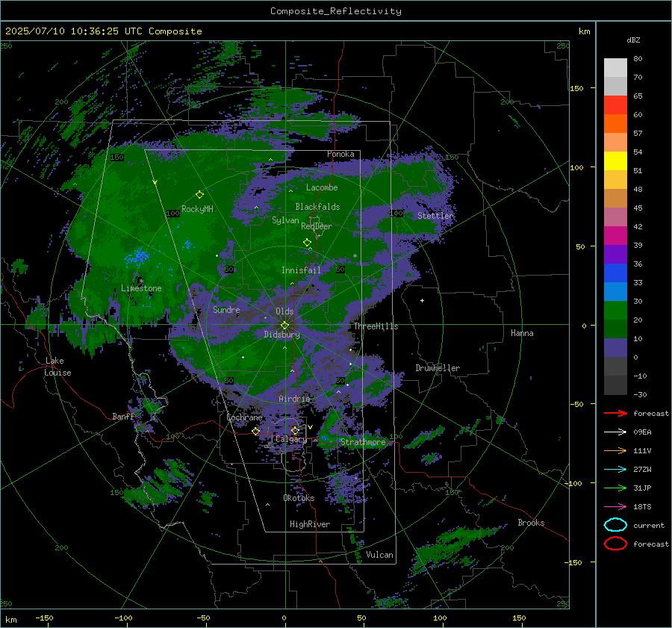The height and width of the screenshot is (628, 672).
Task: Click the magenta 18TS arrow icon
Action: (615, 507)
